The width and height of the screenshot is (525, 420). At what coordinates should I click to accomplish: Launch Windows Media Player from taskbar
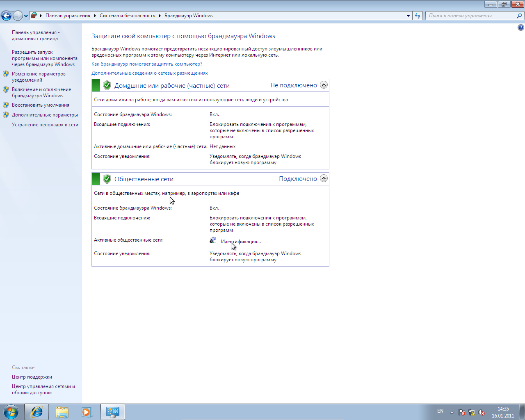pyautogui.click(x=87, y=412)
